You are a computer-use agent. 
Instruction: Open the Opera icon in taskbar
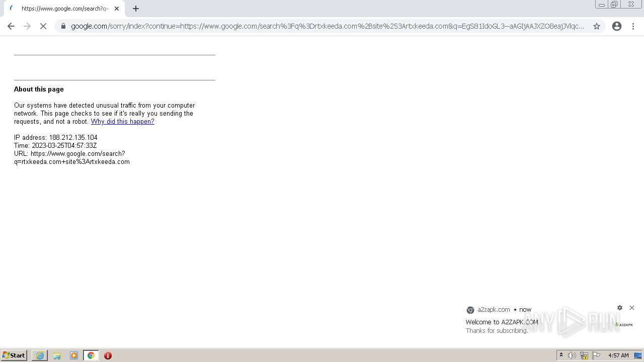tap(108, 355)
